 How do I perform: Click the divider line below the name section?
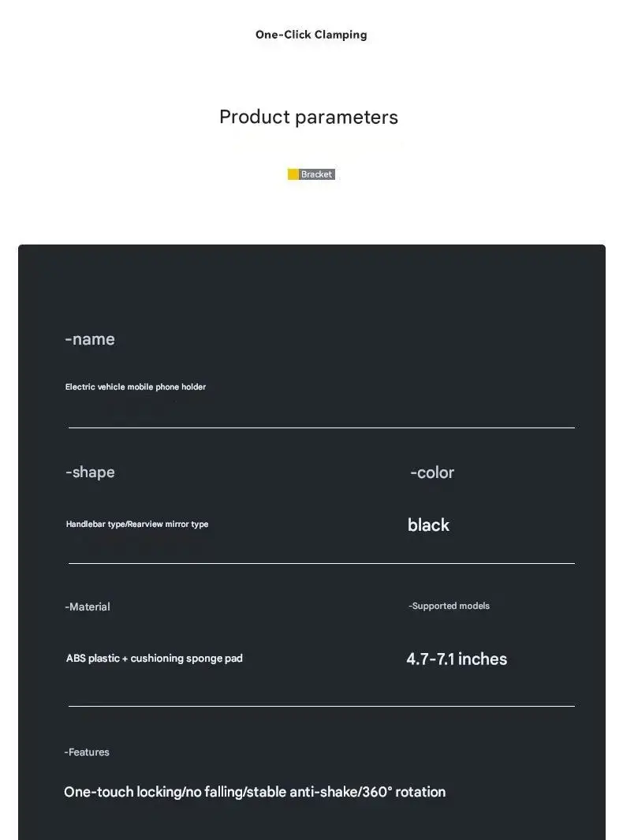point(321,427)
